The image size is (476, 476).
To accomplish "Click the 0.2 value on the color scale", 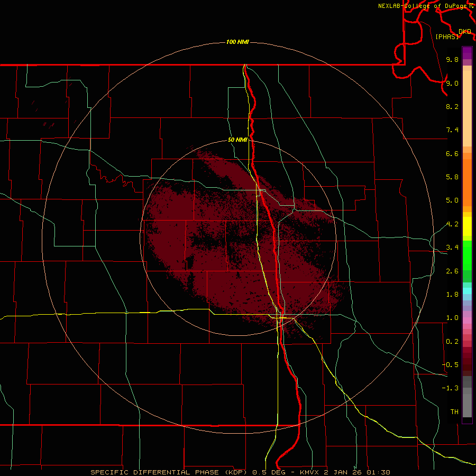I will pyautogui.click(x=452, y=342).
